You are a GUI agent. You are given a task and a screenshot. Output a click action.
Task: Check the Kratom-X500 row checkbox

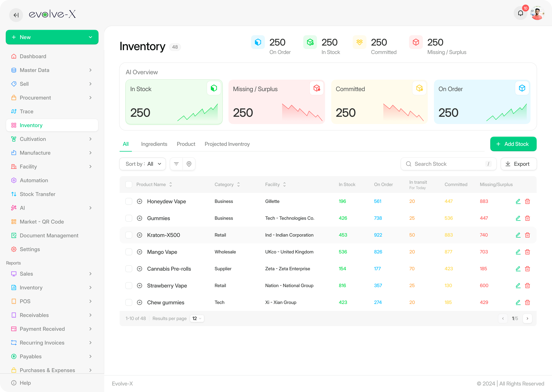coord(129,235)
